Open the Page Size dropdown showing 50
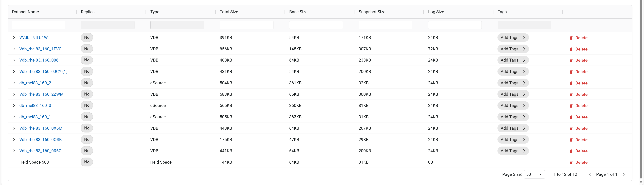 pos(534,174)
